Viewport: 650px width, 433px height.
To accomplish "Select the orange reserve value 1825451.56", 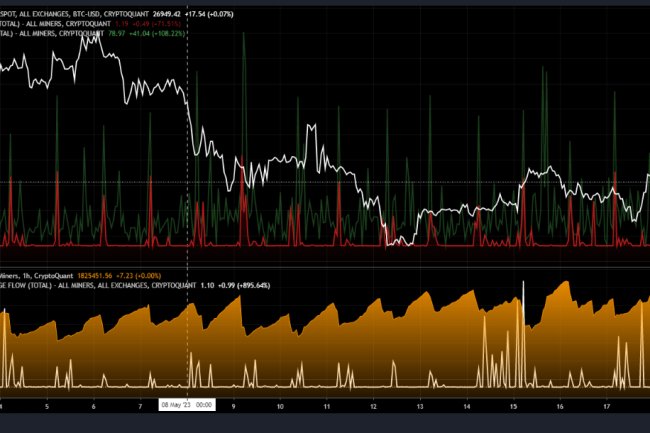I will (95, 276).
